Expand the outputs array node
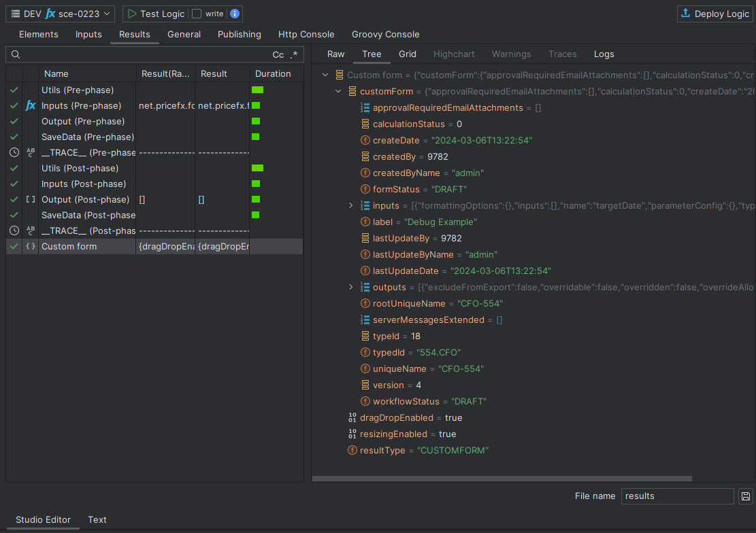Screen dimensions: 756x533 click(351, 287)
